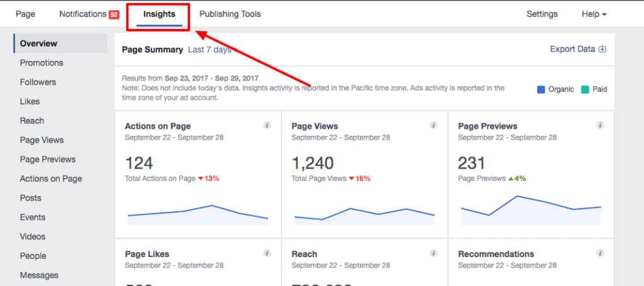The width and height of the screenshot is (644, 286).
Task: Click the red 13% decrease indicator
Action: [x=209, y=179]
